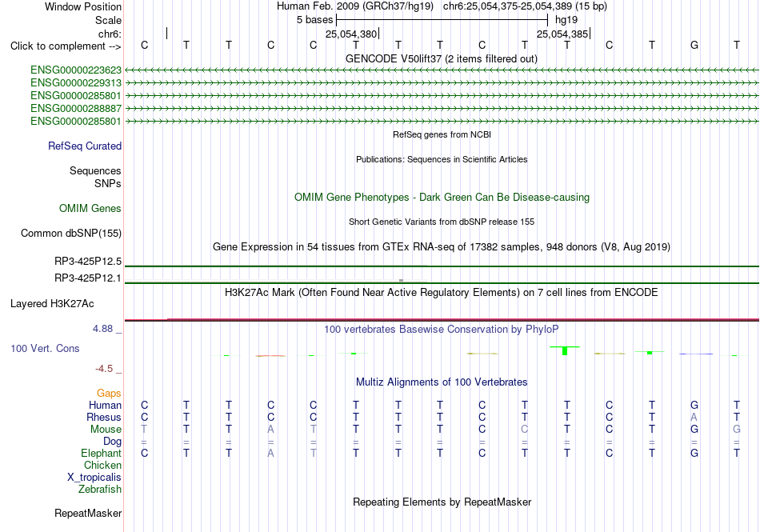Click the ENSG00000288887 gene track label
The image size is (760, 532).
[76, 109]
